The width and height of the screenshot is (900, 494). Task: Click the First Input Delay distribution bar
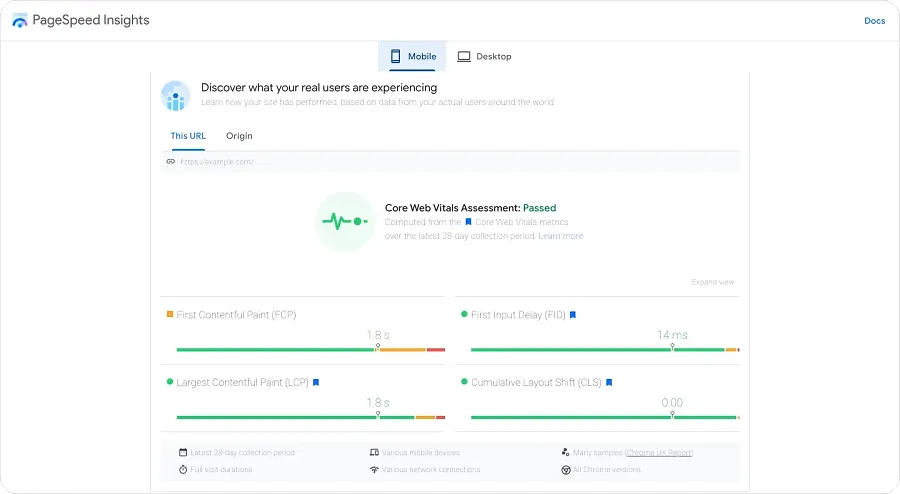point(605,349)
